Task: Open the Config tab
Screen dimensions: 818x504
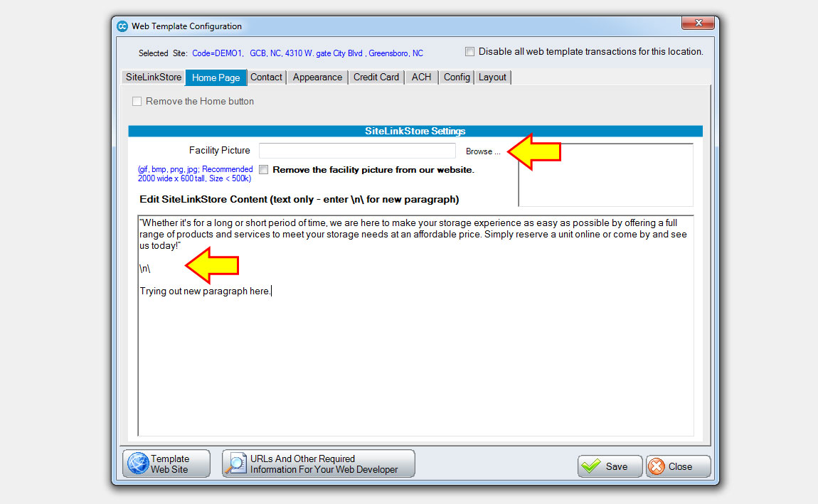Action: (x=456, y=77)
